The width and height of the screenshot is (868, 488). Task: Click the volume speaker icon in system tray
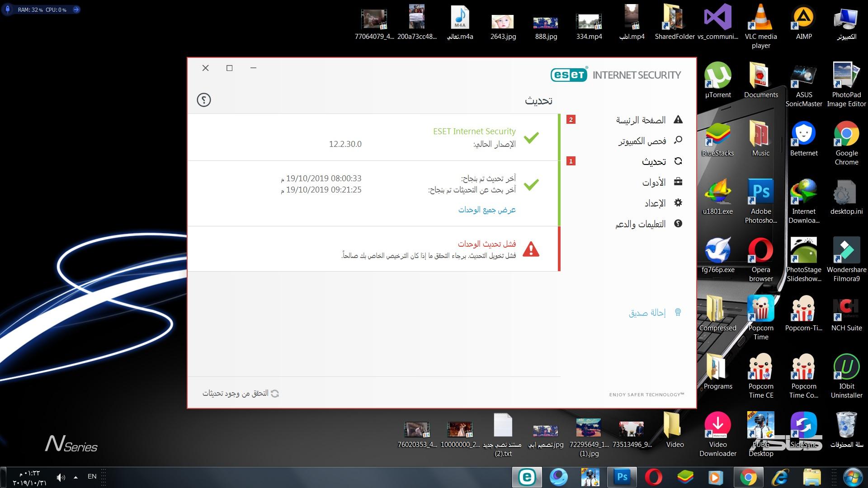click(61, 477)
